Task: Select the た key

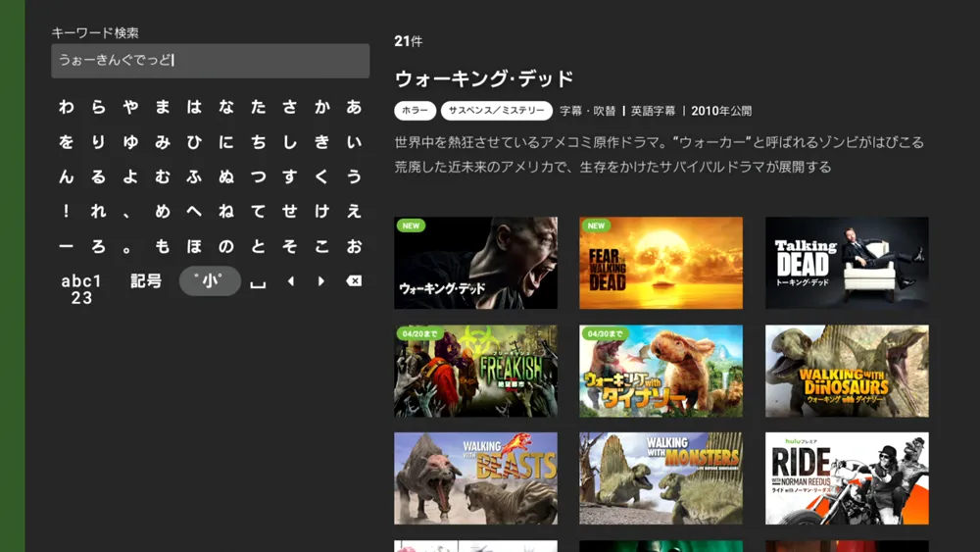Action: pos(258,107)
